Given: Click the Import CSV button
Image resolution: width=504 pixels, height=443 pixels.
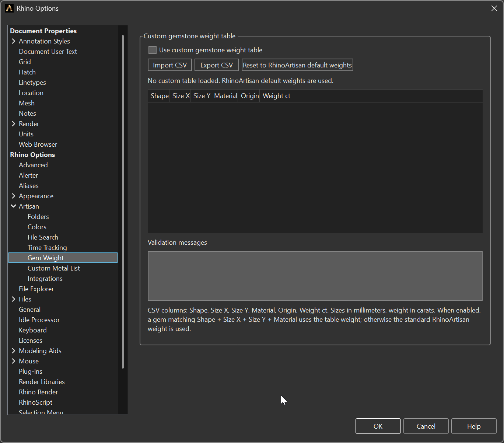Looking at the screenshot, I should pyautogui.click(x=170, y=65).
